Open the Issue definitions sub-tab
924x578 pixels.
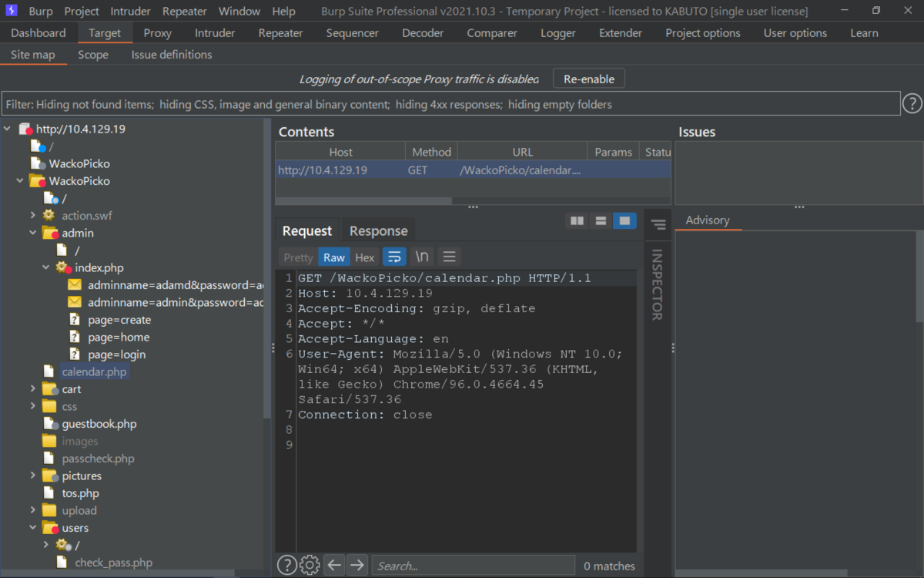pyautogui.click(x=171, y=55)
